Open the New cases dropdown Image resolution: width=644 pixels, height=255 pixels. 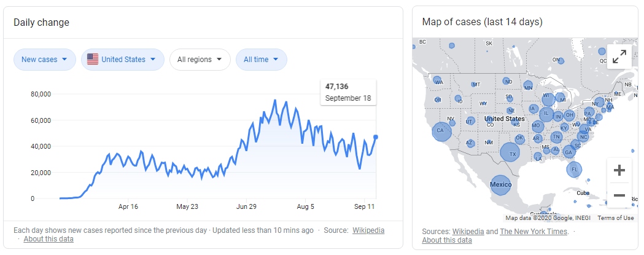[x=45, y=60]
